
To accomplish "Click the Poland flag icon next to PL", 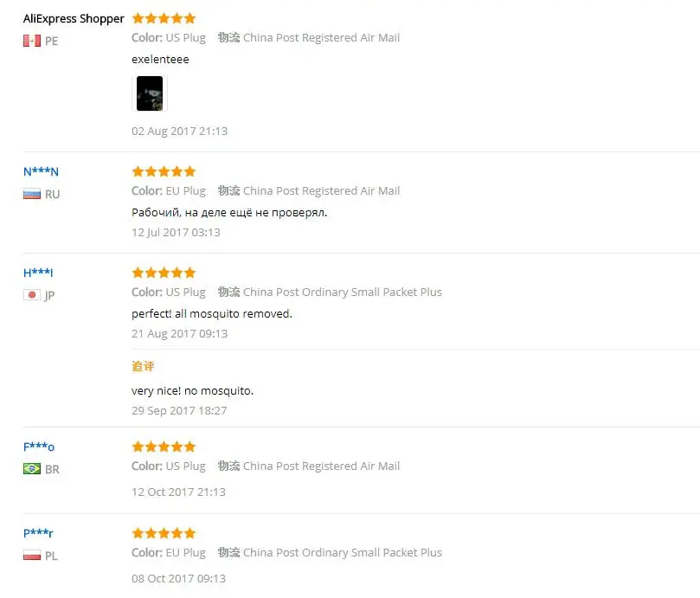I will 32,556.
